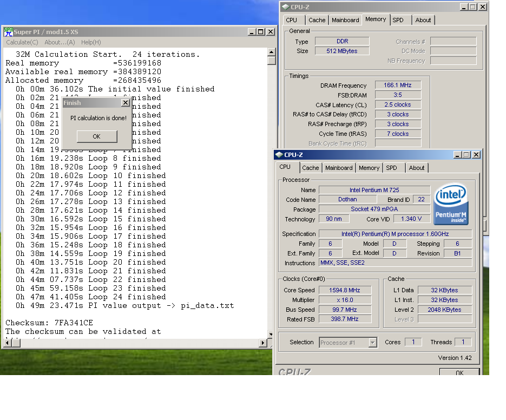Close the front CPU-Z window

476,155
